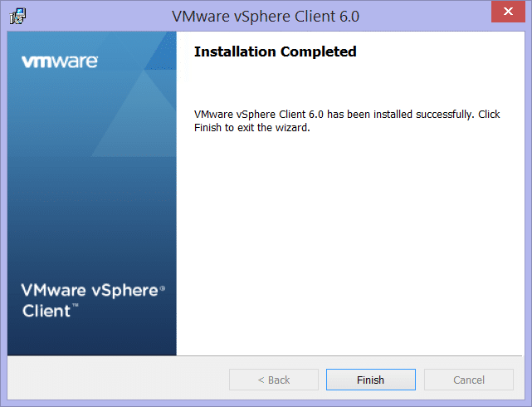Click the disabled Back button

tap(273, 380)
